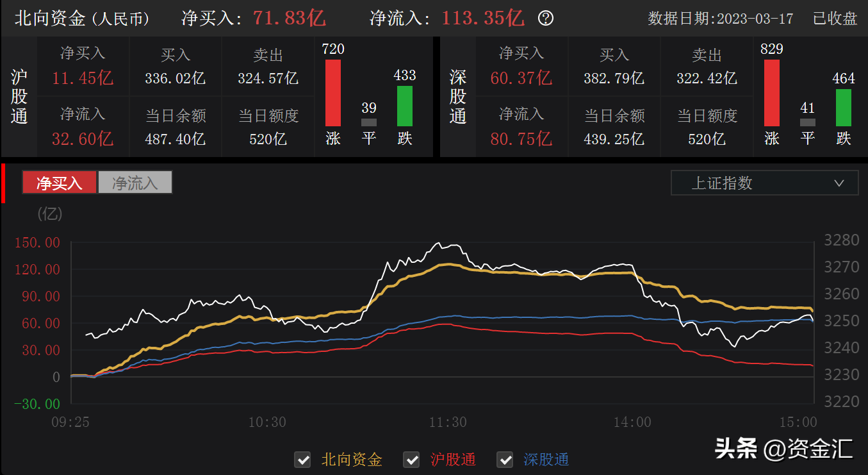
Task: Open the 上证指数 dropdown
Action: point(764,183)
